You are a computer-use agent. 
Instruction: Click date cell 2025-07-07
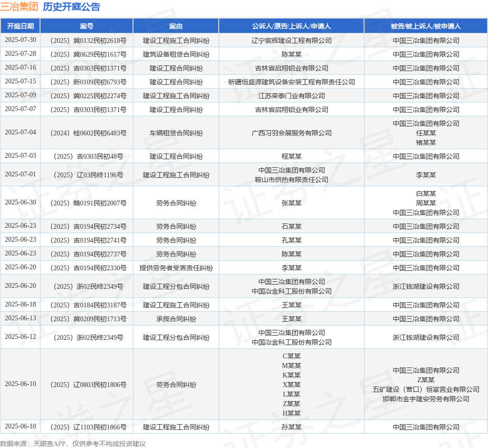tap(20, 109)
